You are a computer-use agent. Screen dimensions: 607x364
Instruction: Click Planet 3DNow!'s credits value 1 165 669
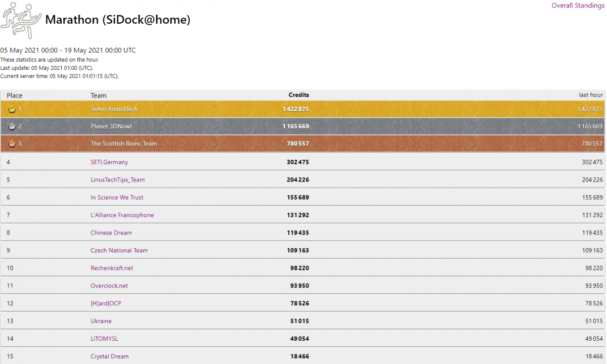click(296, 126)
